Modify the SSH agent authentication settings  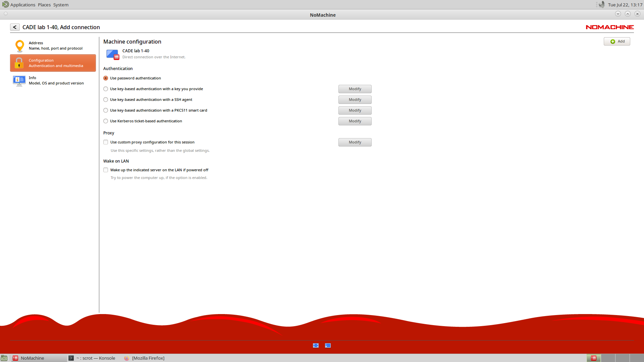(x=355, y=100)
